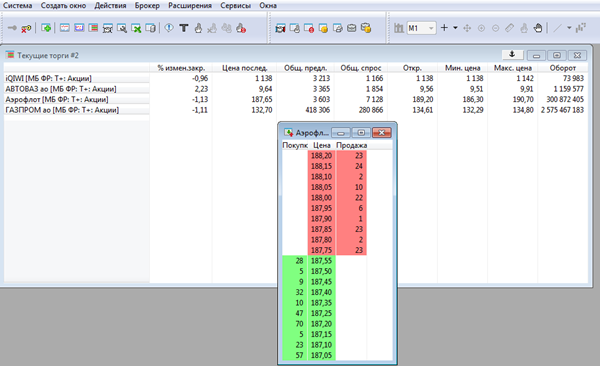Click the 187,05 bid price
The height and width of the screenshot is (366, 600).
[321, 355]
